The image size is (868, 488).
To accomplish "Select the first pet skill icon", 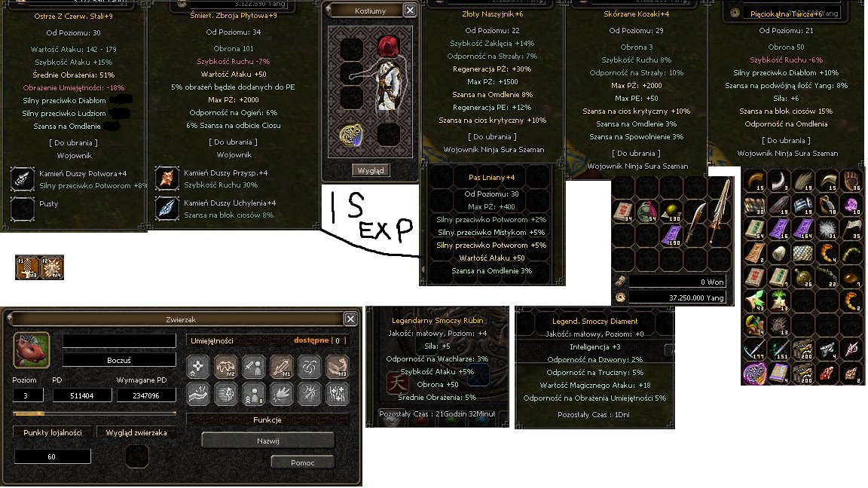I will [197, 366].
